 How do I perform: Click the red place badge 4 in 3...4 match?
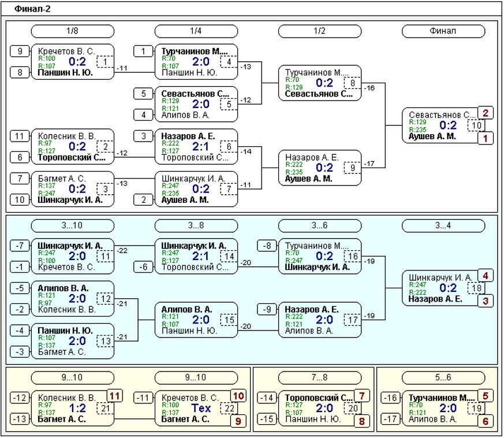[x=486, y=276]
